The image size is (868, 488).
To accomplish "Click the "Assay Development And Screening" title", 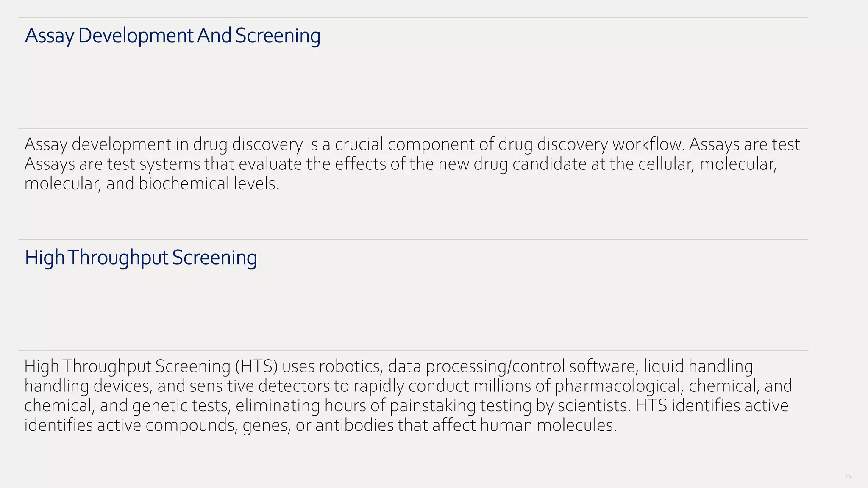I will tap(172, 36).
